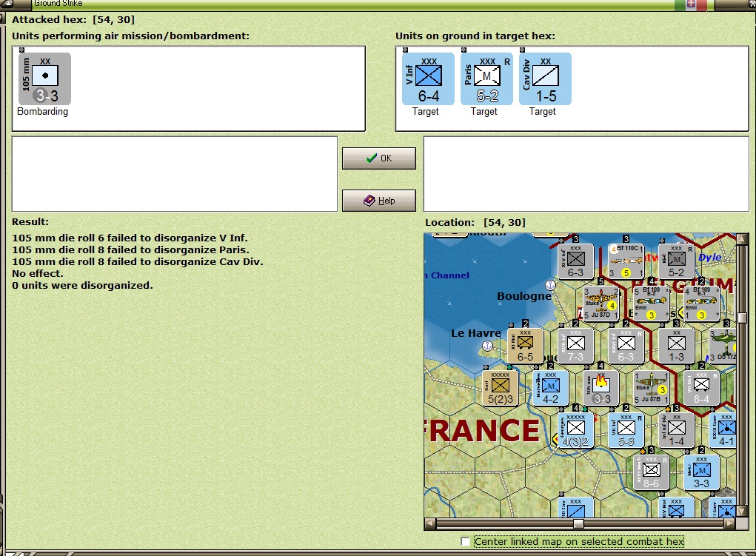This screenshot has width=756, height=556.
Task: Click the Stuka Ju 87B aircraft counter
Action: [x=652, y=388]
